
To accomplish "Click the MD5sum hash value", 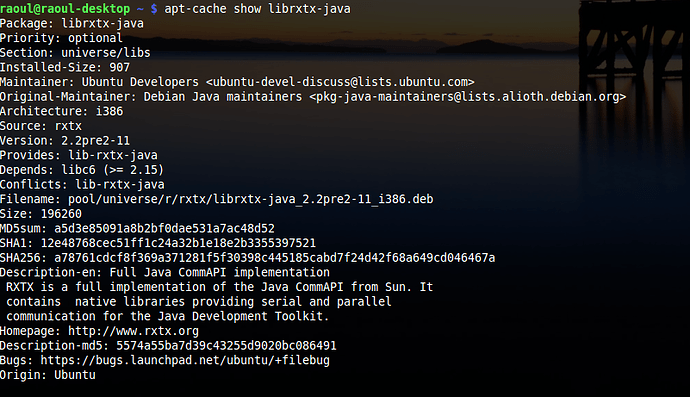I will click(164, 228).
